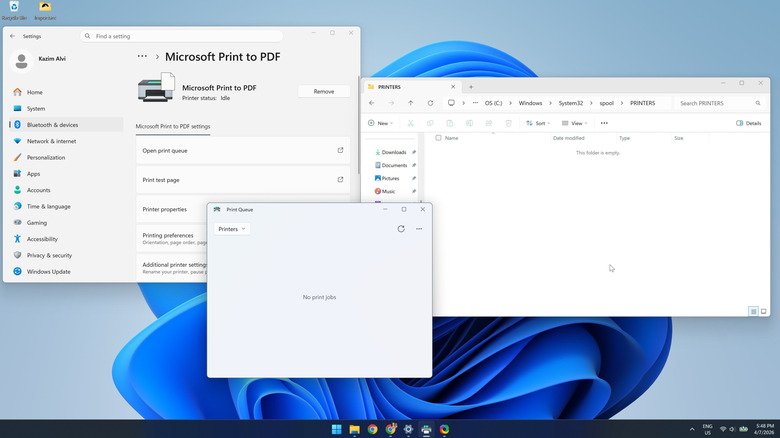Open Time & language settings
The image size is (780, 438).
[66, 207]
